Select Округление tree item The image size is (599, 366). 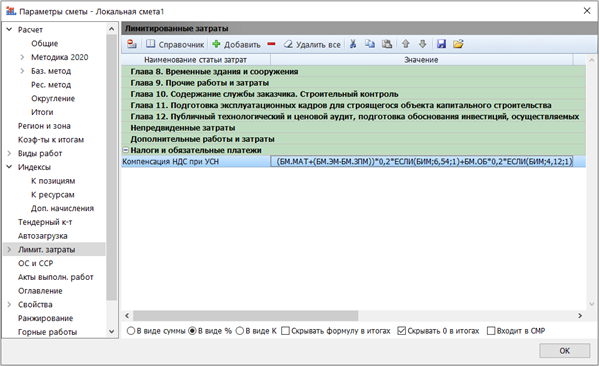(53, 98)
